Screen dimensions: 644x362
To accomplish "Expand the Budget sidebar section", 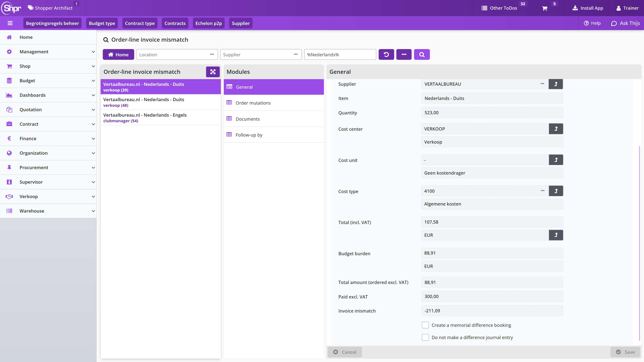I will pyautogui.click(x=48, y=81).
